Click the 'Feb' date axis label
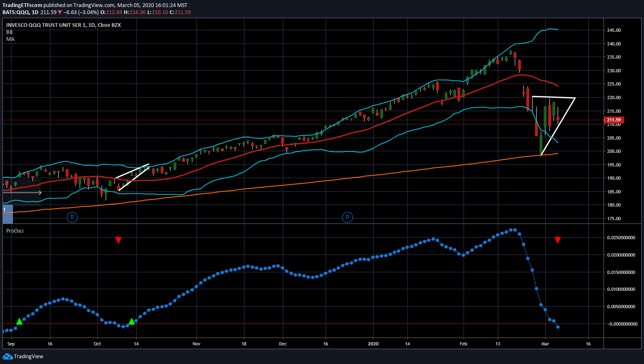644x364 pixels. click(464, 344)
